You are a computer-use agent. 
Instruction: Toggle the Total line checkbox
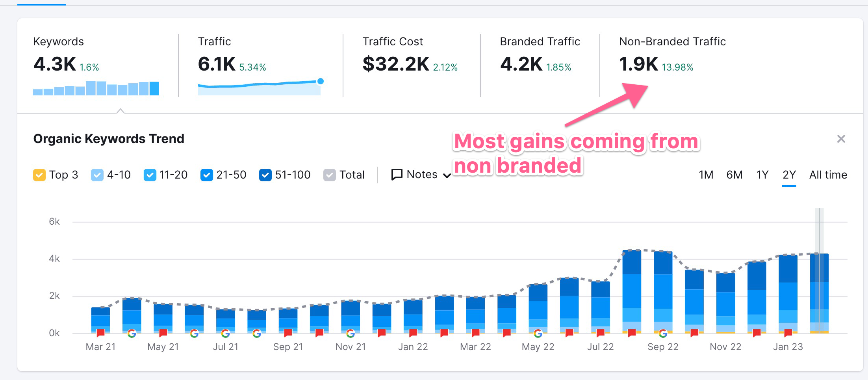(x=330, y=175)
